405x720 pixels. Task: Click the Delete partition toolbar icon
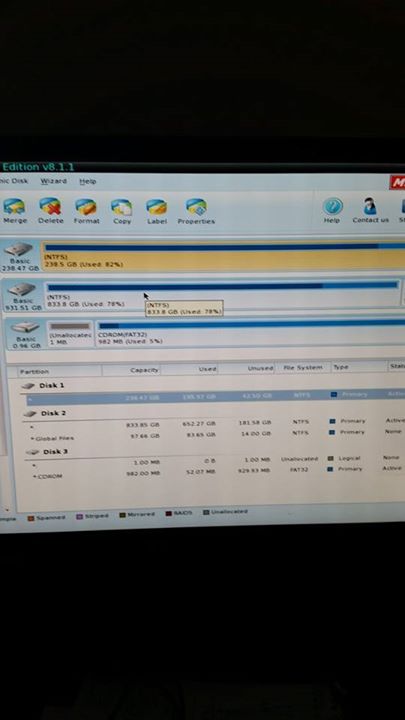click(x=51, y=211)
